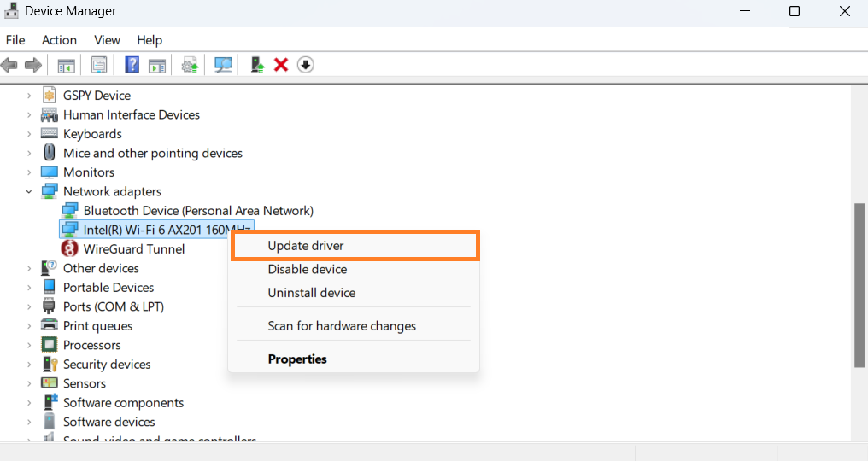Select the WireGuard Tunnel label
Image resolution: width=868 pixels, height=461 pixels.
point(134,249)
